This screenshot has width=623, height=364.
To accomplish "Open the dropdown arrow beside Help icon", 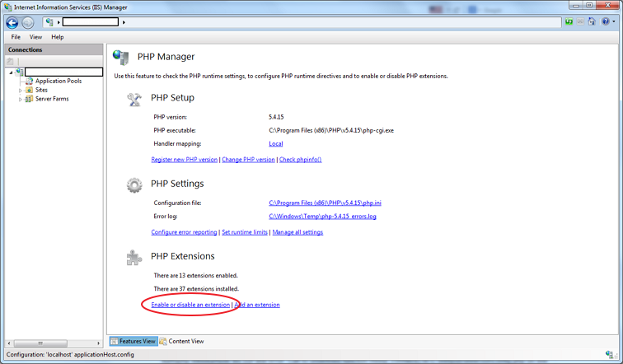I will [614, 21].
